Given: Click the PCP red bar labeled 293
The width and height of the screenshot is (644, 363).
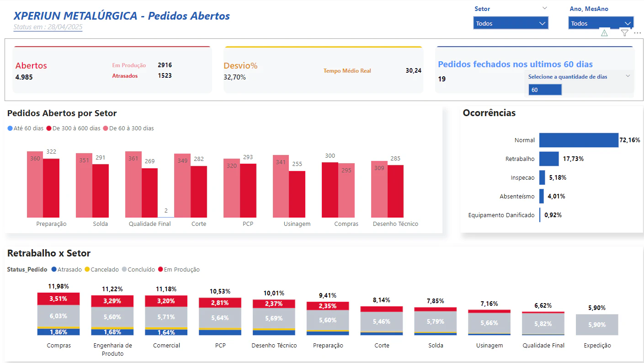Looking at the screenshot, I should pos(248,191).
